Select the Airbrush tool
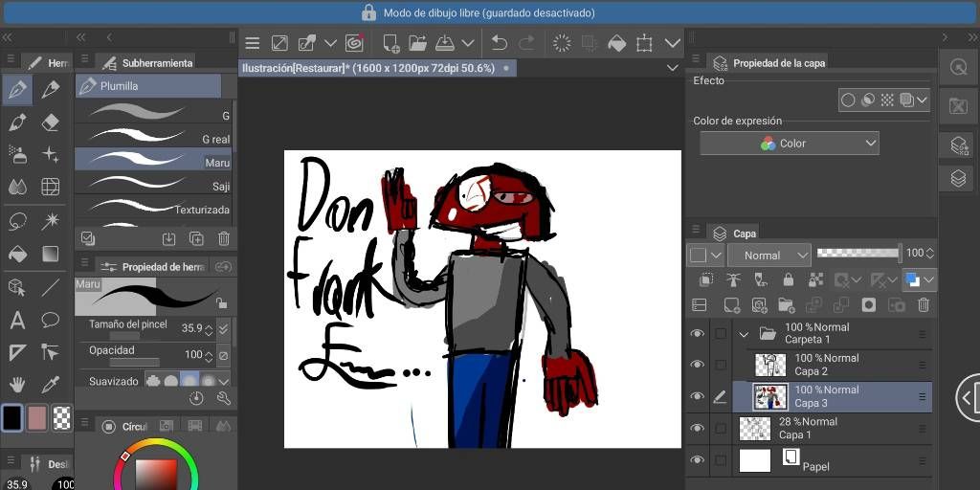 point(17,154)
